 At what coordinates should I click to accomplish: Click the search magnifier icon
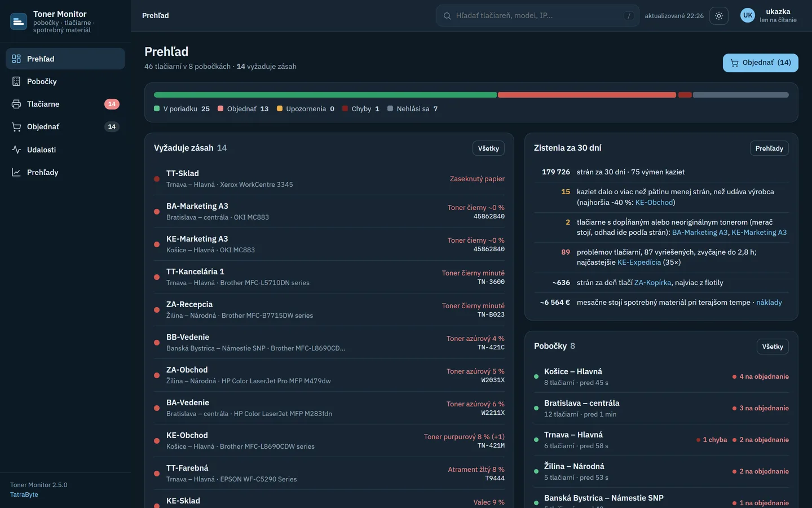[447, 16]
